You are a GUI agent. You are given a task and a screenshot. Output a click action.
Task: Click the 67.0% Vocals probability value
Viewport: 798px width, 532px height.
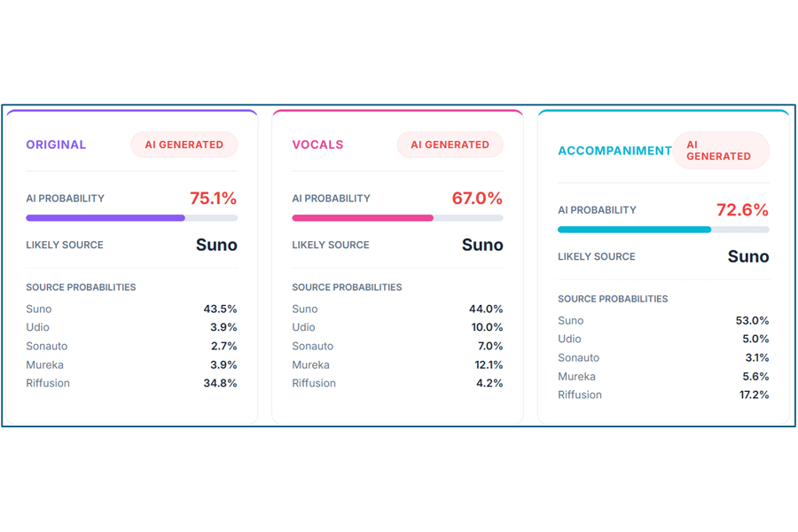(x=477, y=199)
